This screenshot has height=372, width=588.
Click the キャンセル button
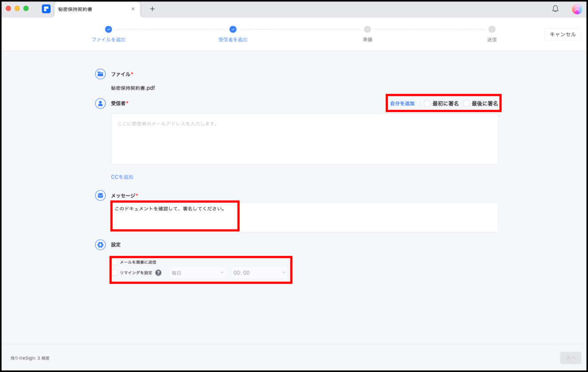[563, 34]
